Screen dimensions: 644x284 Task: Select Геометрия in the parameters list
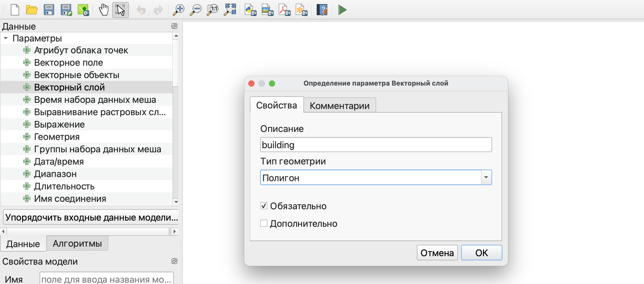pyautogui.click(x=57, y=137)
